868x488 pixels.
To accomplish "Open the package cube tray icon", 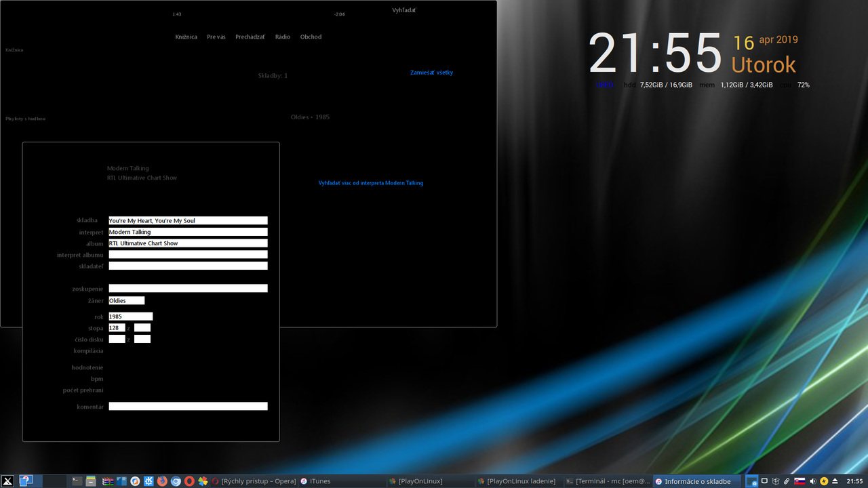I will tap(775, 481).
